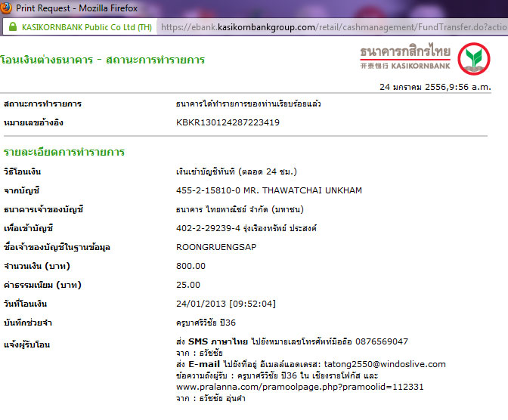Image resolution: width=508 pixels, height=420 pixels.
Task: Select the label สถานะการทำรายการ in the first row
Action: [x=42, y=103]
